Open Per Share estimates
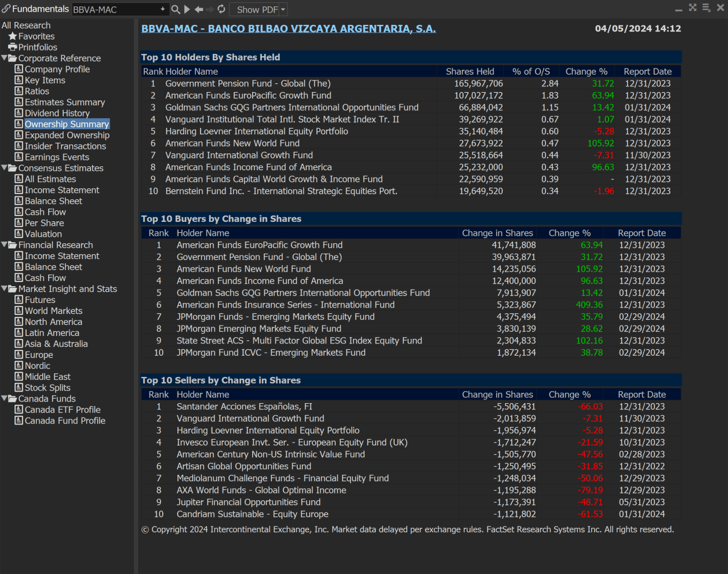 (44, 224)
